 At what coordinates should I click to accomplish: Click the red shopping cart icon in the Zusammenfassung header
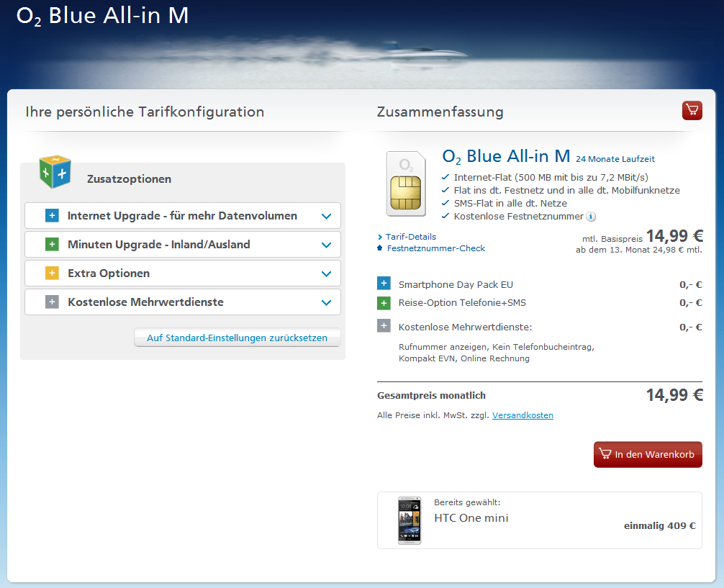692,110
